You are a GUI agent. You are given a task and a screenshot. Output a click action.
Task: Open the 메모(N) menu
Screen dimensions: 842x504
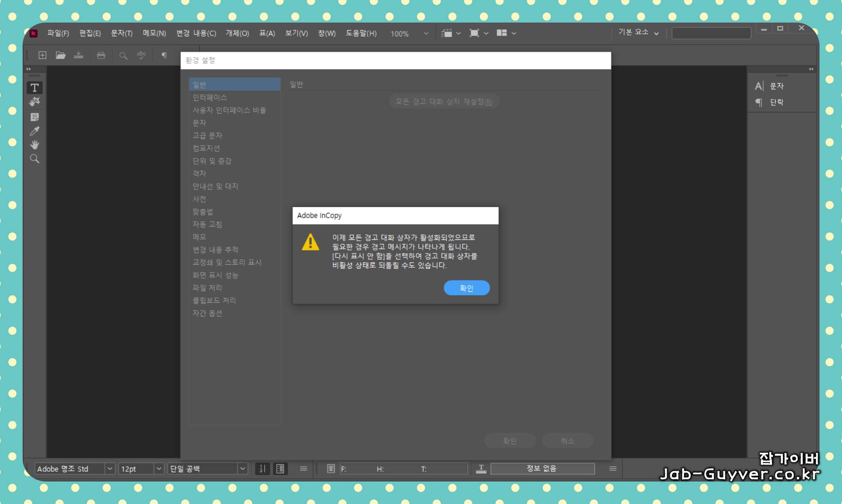pos(154,33)
